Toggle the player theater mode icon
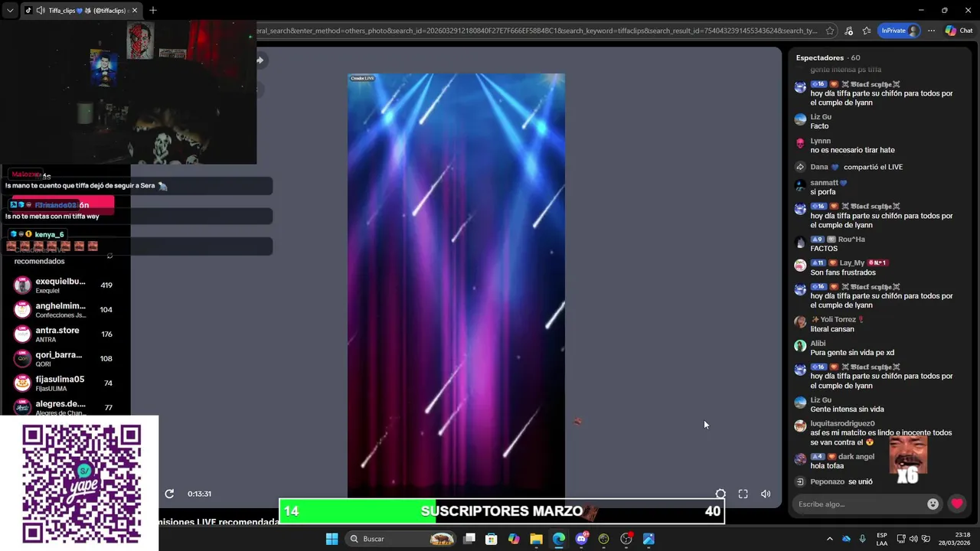The height and width of the screenshot is (551, 980). [720, 494]
